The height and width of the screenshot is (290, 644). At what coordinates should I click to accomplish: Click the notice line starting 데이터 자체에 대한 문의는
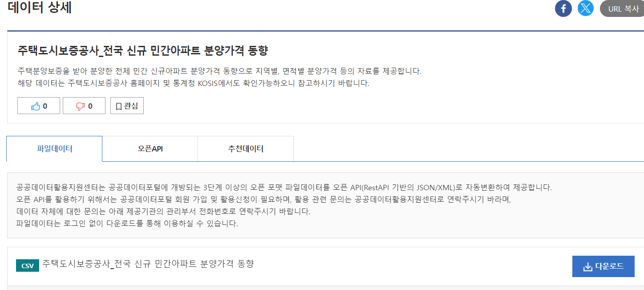click(x=163, y=211)
